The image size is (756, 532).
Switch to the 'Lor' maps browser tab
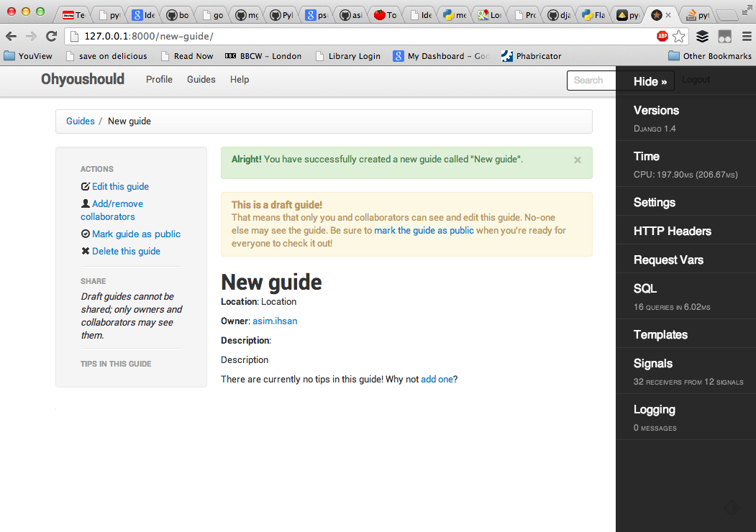(490, 15)
